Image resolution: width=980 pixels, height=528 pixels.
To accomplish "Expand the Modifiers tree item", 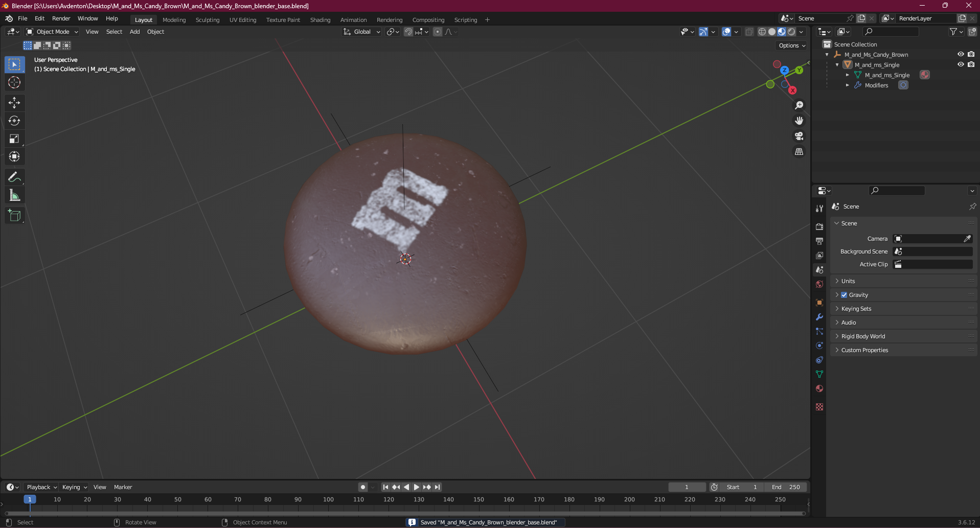I will [x=848, y=85].
